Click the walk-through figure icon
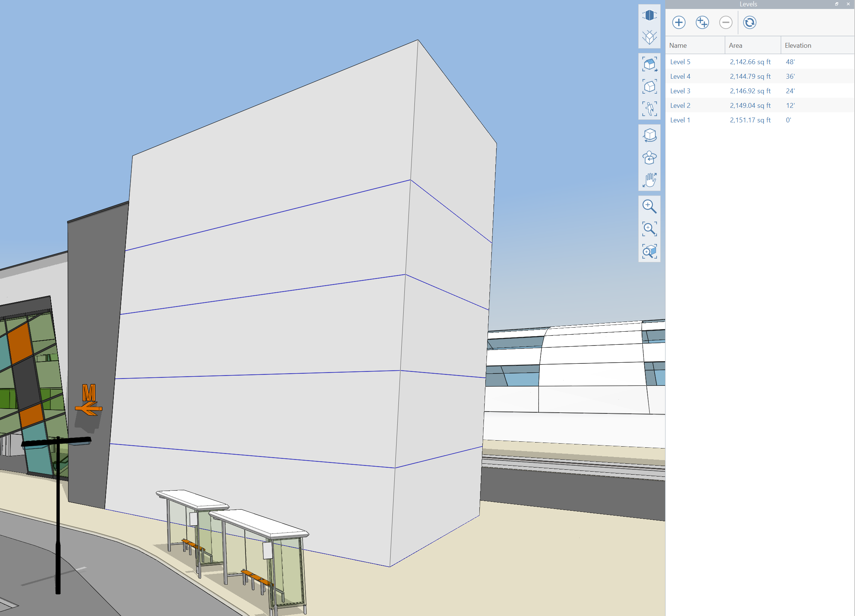Screen dimensions: 855x616 click(649, 109)
